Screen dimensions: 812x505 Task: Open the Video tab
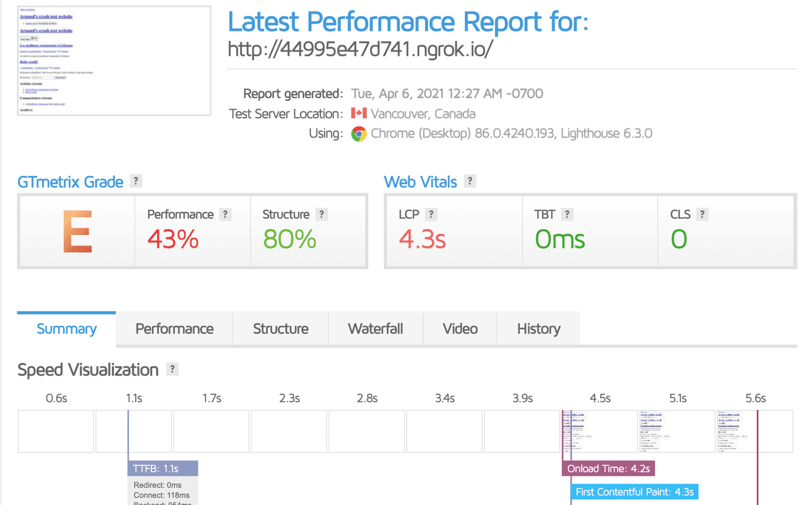coord(460,329)
